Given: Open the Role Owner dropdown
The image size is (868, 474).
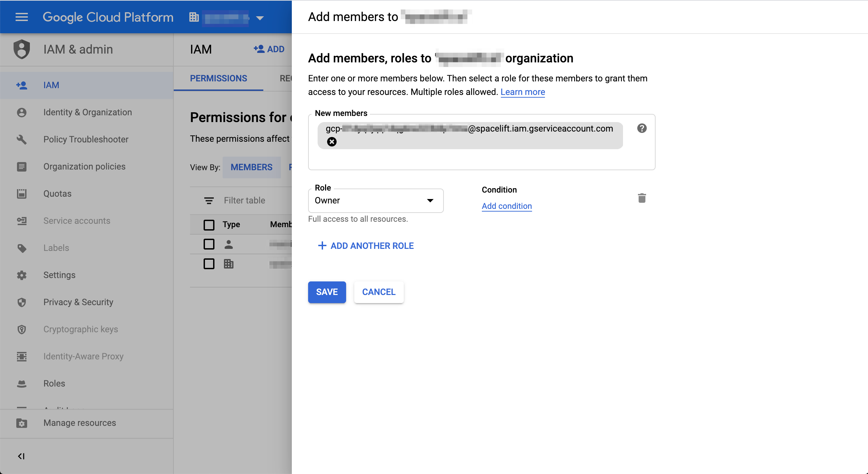Looking at the screenshot, I should click(376, 200).
